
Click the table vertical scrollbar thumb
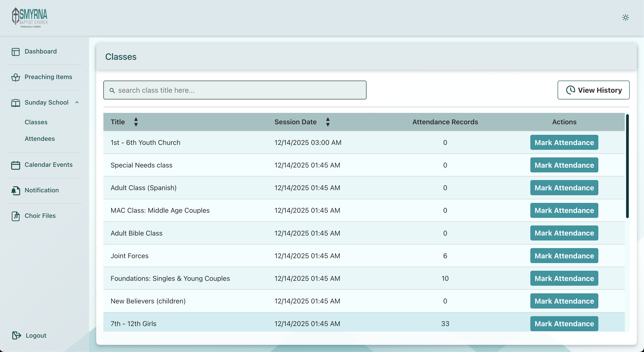[x=627, y=166]
